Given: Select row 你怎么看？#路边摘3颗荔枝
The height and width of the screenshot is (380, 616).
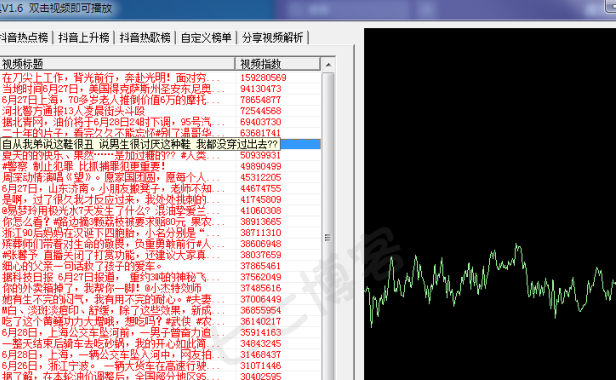Looking at the screenshot, I should coord(160,222).
